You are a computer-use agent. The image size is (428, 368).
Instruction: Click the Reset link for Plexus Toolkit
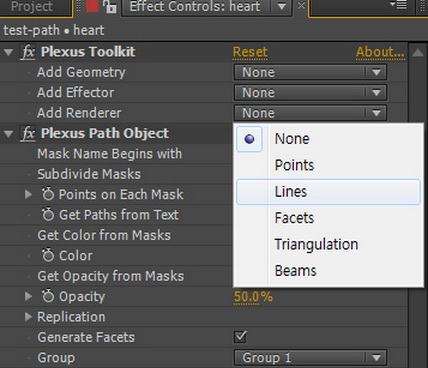tap(250, 52)
